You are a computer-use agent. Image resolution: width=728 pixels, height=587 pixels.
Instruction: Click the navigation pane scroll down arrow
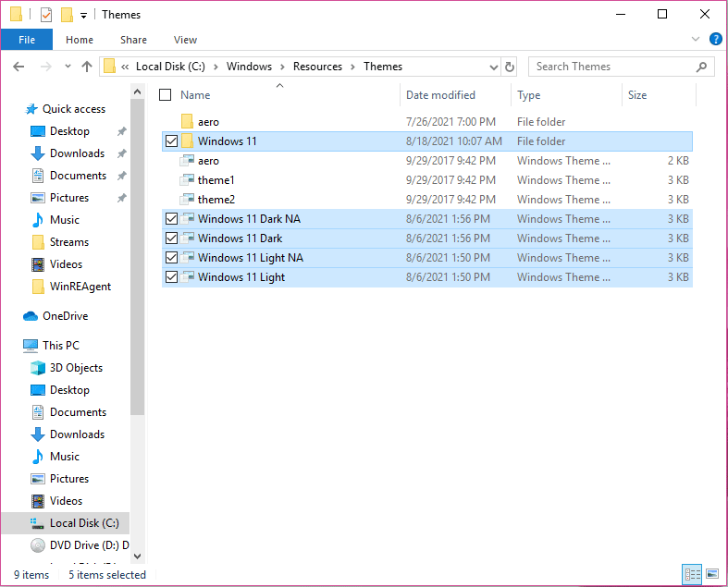pyautogui.click(x=138, y=556)
